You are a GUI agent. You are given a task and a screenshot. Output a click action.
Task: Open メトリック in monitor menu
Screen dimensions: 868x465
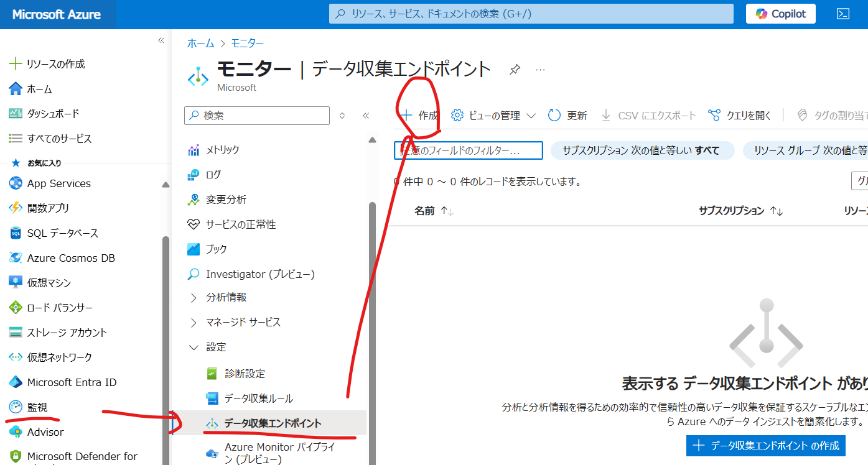(213, 150)
